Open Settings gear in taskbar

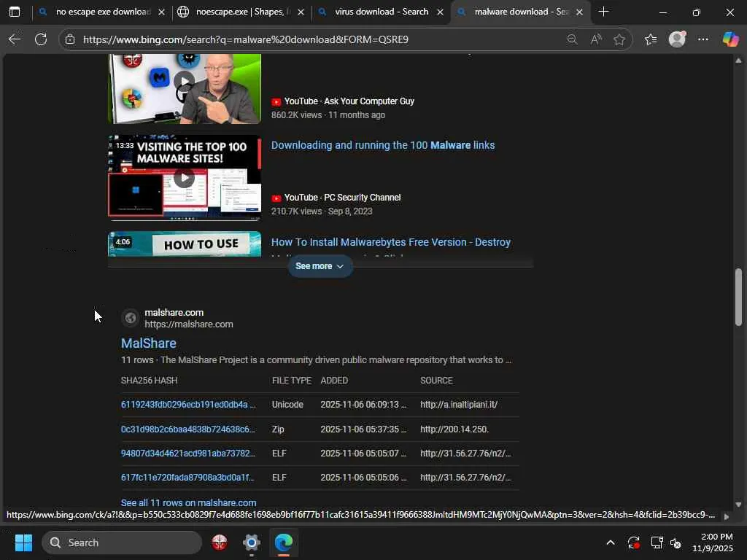click(x=252, y=542)
